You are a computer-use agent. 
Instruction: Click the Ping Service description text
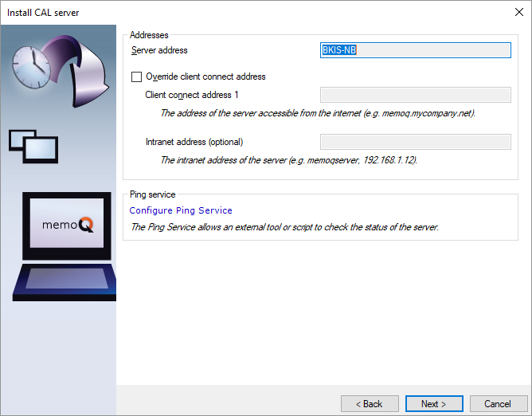(284, 227)
